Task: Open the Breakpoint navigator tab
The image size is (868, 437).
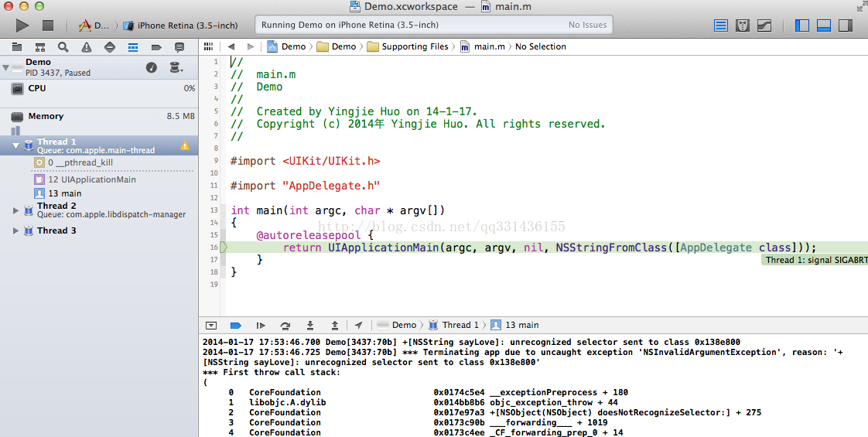Action: click(x=156, y=48)
